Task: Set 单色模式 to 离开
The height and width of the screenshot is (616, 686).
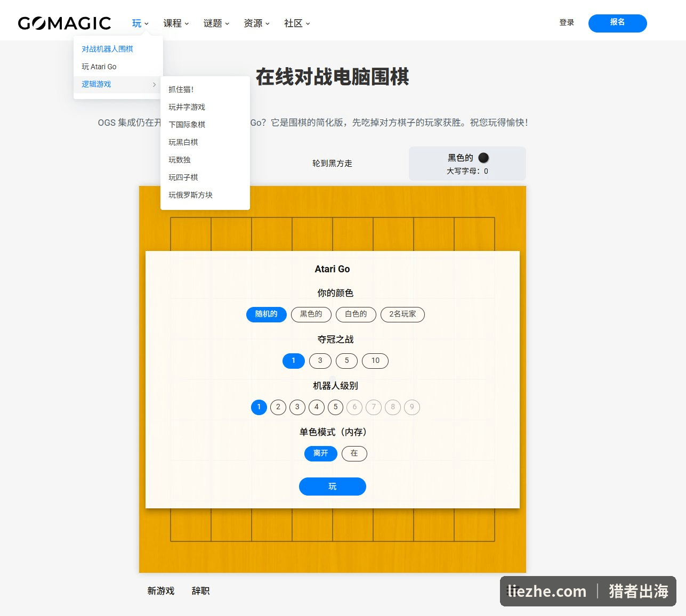Action: (321, 453)
